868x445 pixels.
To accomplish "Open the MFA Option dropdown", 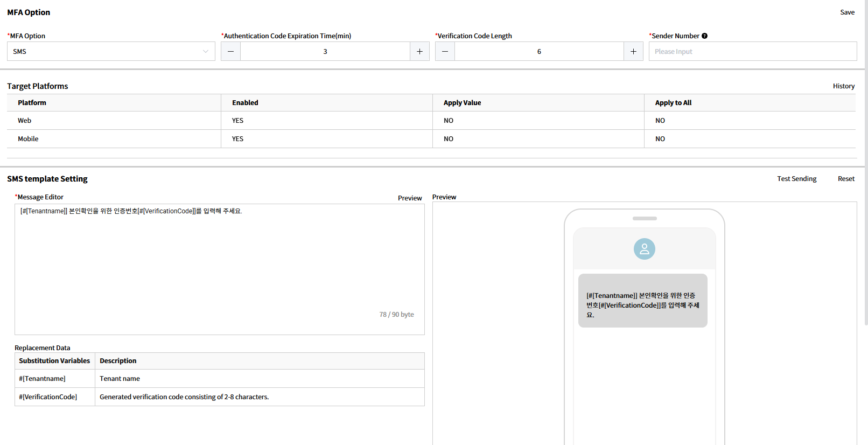I will [x=111, y=51].
